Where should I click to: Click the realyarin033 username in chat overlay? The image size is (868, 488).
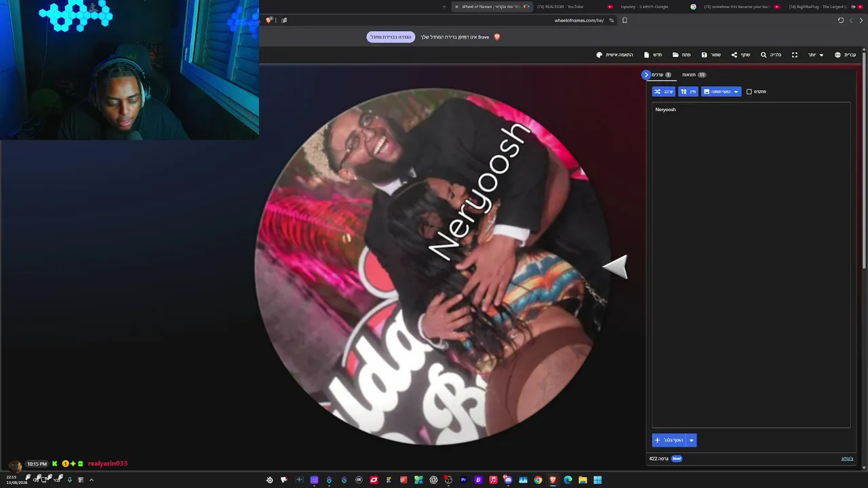[108, 464]
